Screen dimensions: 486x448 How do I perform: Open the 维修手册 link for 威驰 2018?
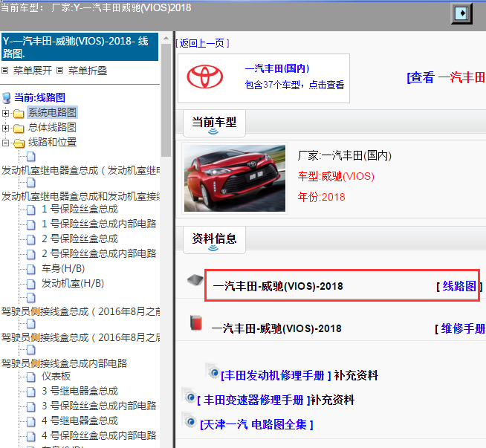pyautogui.click(x=463, y=328)
